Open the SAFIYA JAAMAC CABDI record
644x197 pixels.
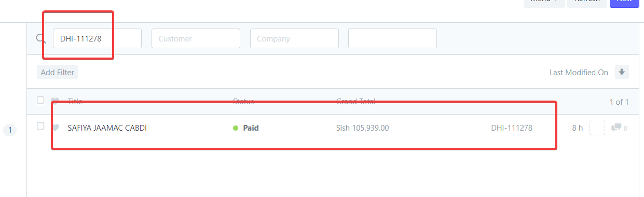click(x=107, y=128)
